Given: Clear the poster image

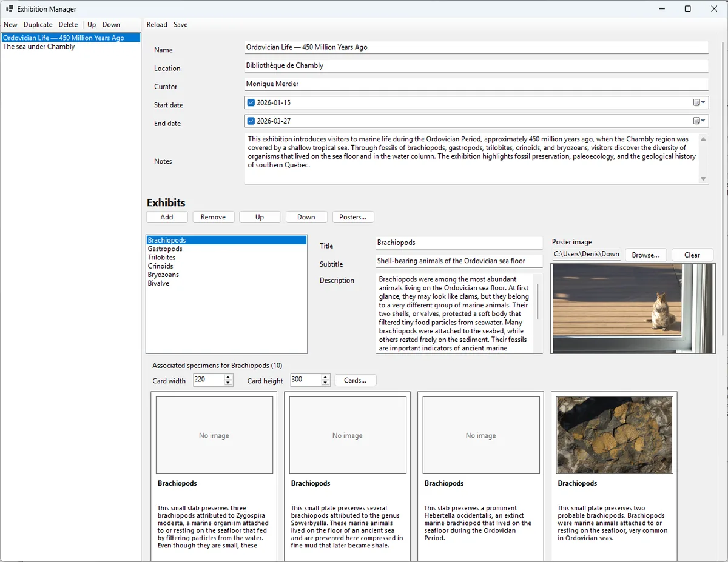Looking at the screenshot, I should point(692,255).
